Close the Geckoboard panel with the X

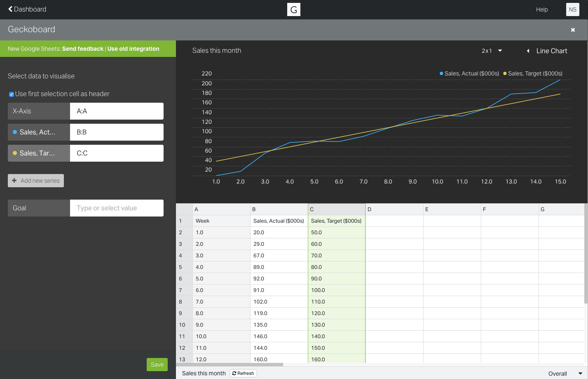pyautogui.click(x=573, y=30)
